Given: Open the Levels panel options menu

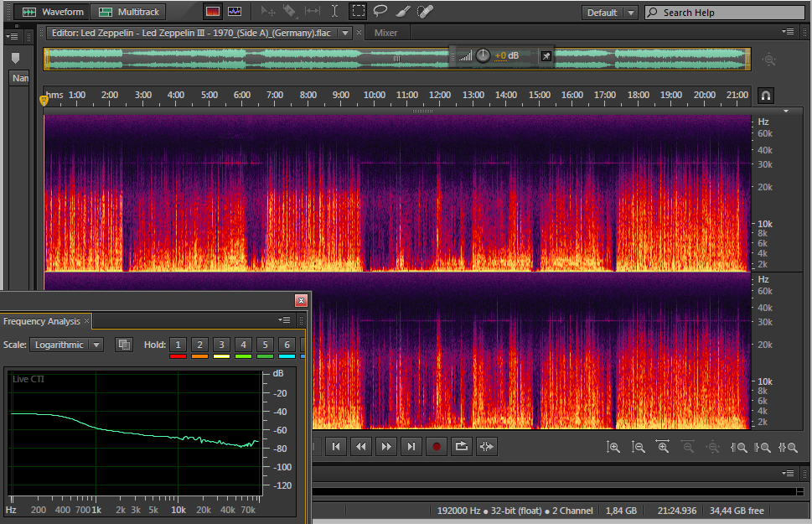Looking at the screenshot, I should (x=788, y=473).
